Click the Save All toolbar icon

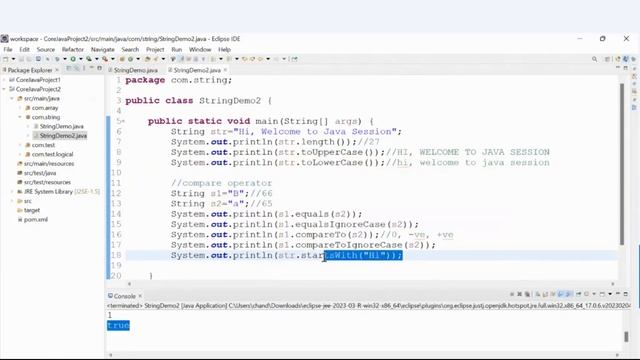coord(29,59)
